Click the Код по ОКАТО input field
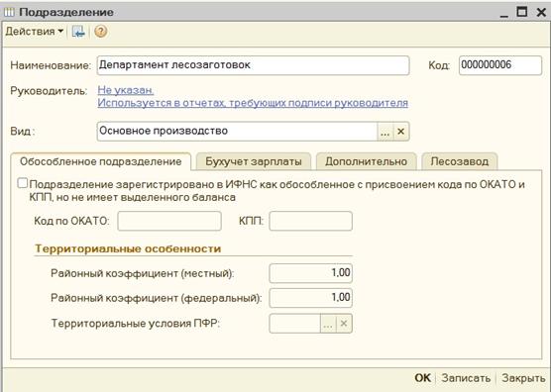 (169, 221)
